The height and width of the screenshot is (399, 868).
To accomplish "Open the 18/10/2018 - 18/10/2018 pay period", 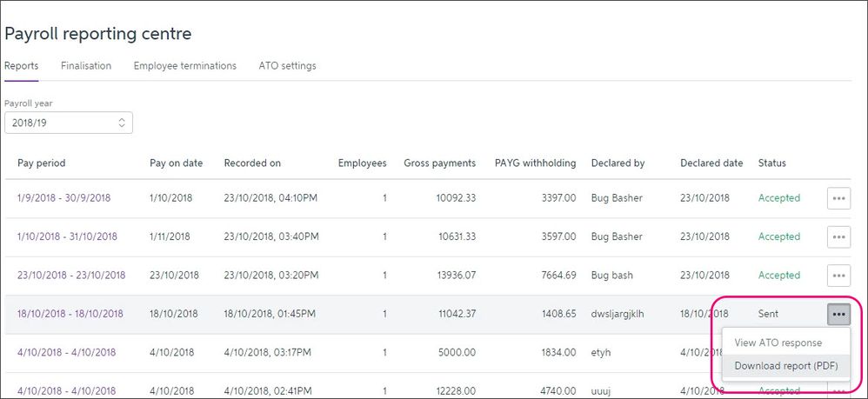I will [70, 314].
